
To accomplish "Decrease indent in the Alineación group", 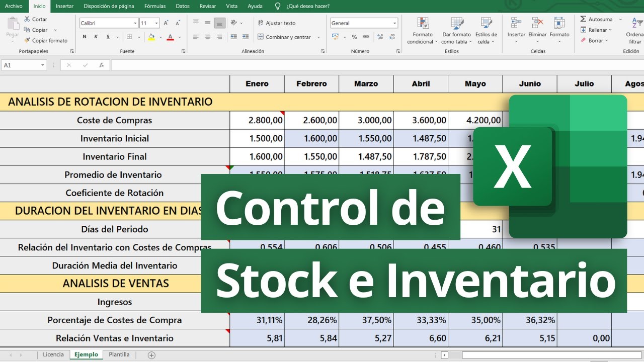I will [x=233, y=37].
